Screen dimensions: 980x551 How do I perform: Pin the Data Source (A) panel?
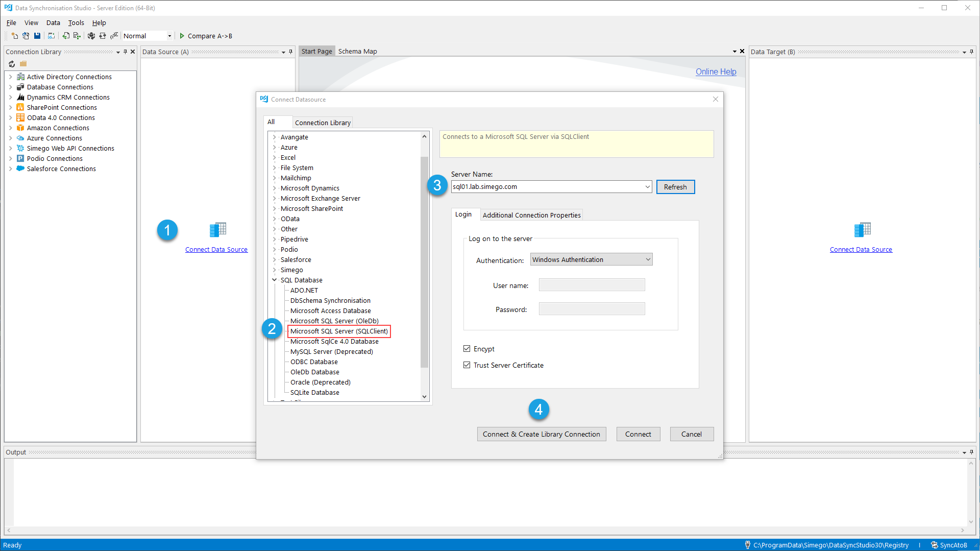point(290,52)
